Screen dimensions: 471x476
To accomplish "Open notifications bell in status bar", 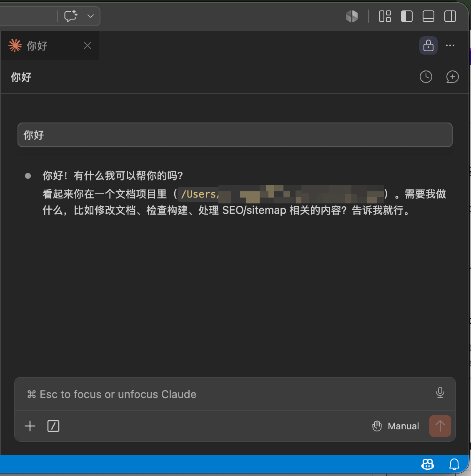I will [x=454, y=464].
